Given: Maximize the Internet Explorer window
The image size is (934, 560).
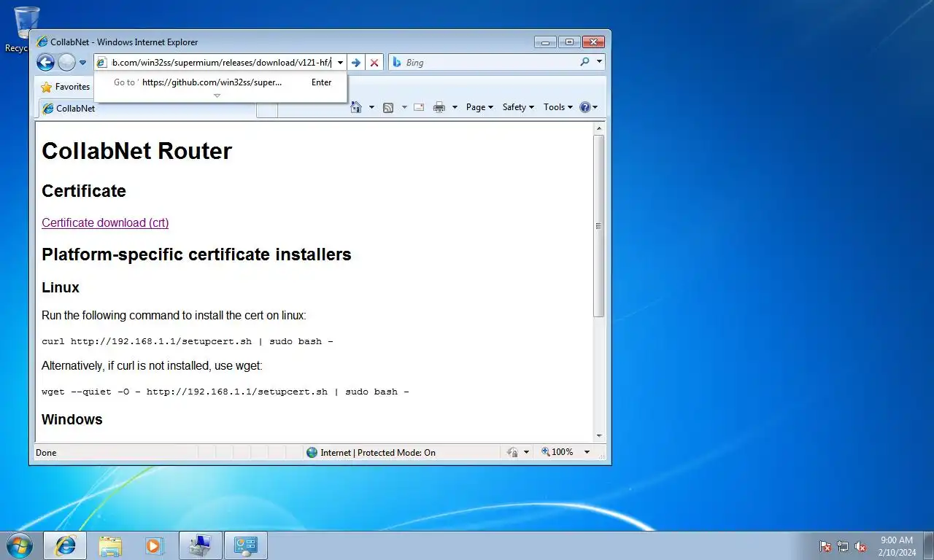Looking at the screenshot, I should point(570,42).
